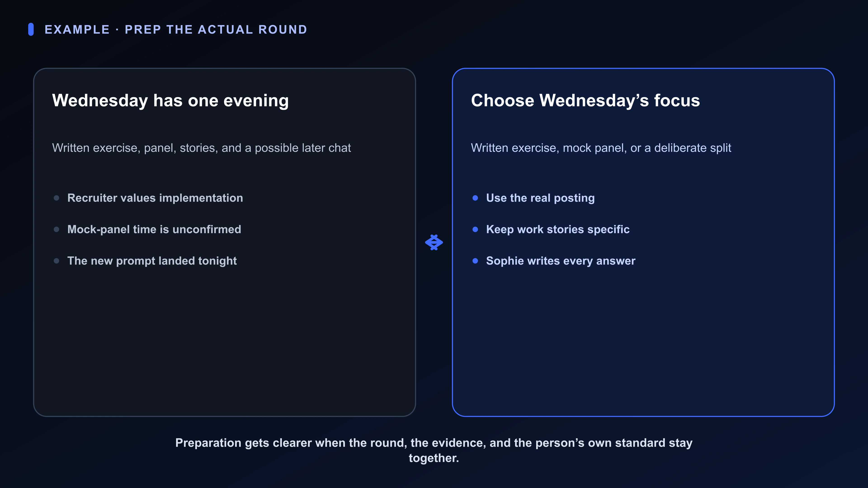This screenshot has height=488, width=868.
Task: Click the subtitle about a possible later chat
Action: pos(201,148)
